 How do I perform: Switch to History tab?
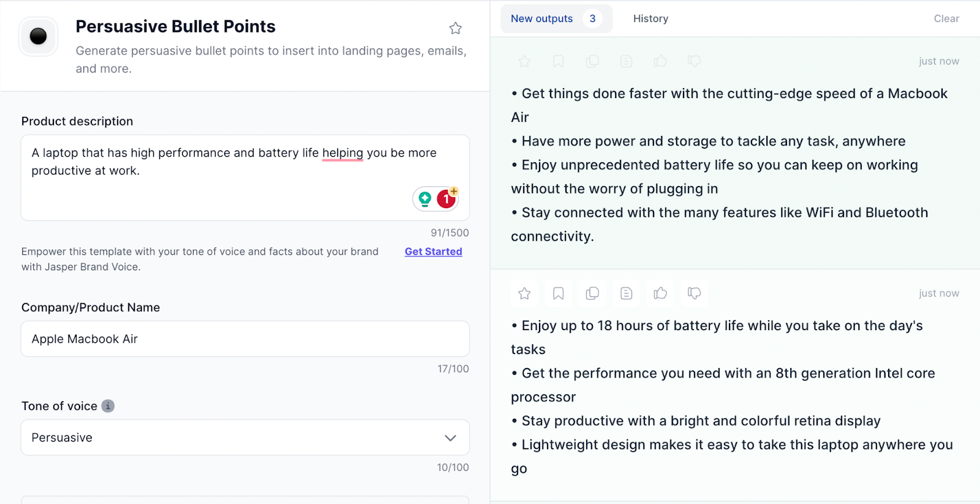pos(650,18)
